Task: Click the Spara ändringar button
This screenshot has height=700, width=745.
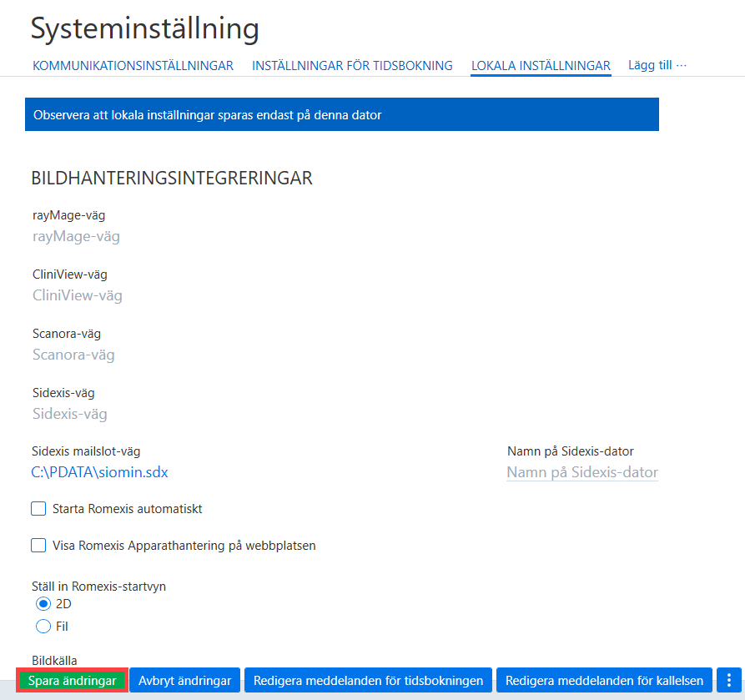Action: click(x=73, y=680)
